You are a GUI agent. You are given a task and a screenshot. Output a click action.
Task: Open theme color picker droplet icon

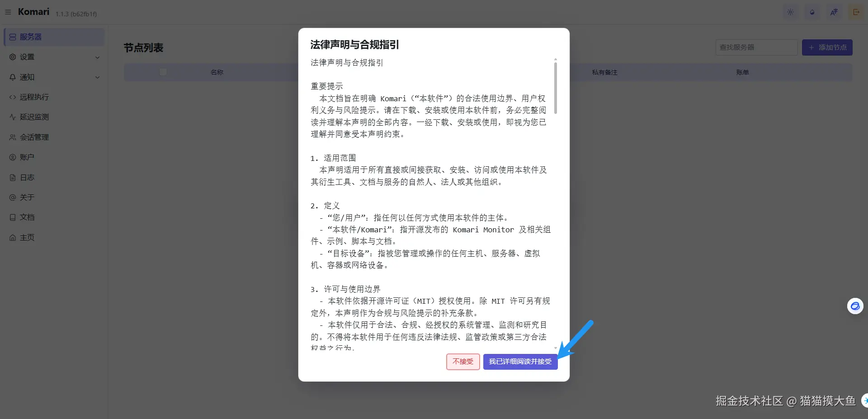point(812,12)
